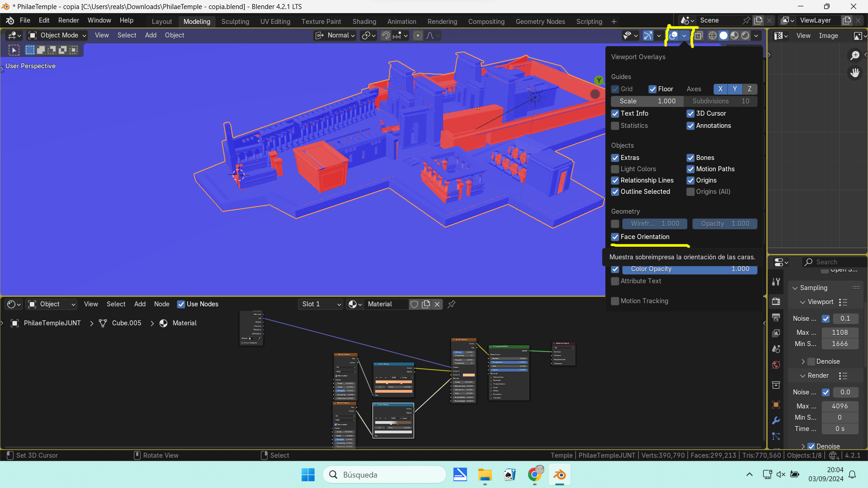
Task: Switch to rendered viewport shading
Action: coord(745,36)
